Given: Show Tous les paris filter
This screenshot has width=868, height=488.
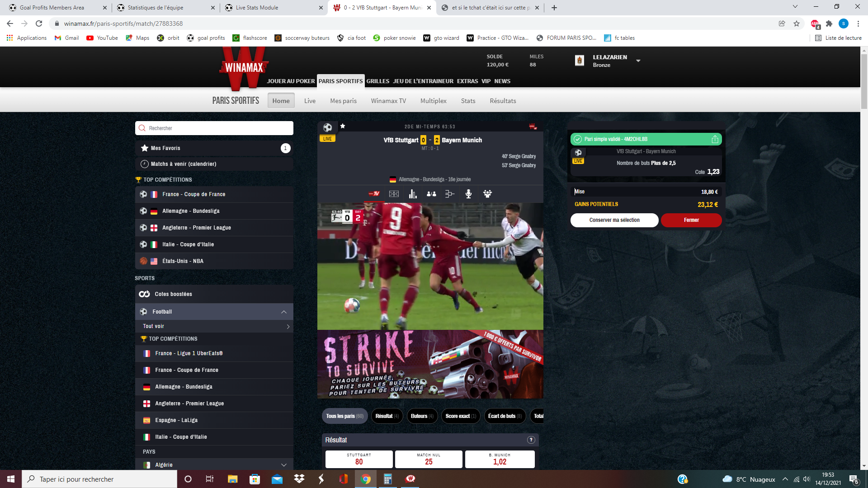Looking at the screenshot, I should 344,416.
